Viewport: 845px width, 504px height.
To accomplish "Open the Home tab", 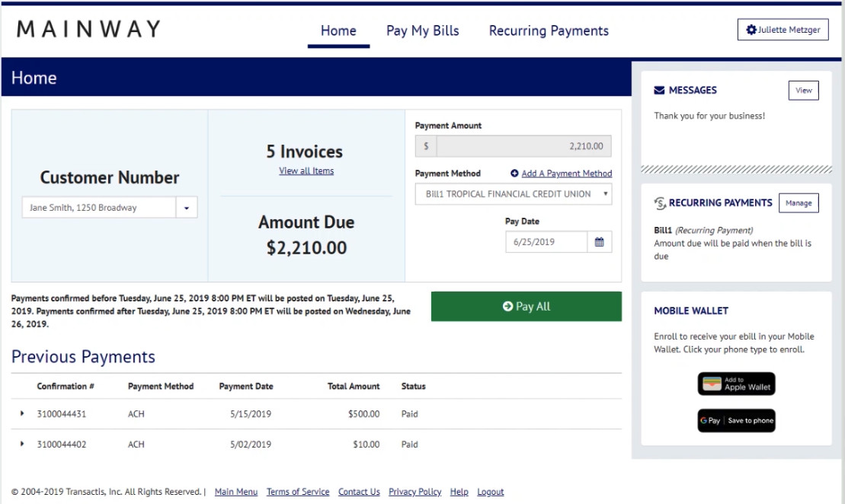I will (338, 30).
